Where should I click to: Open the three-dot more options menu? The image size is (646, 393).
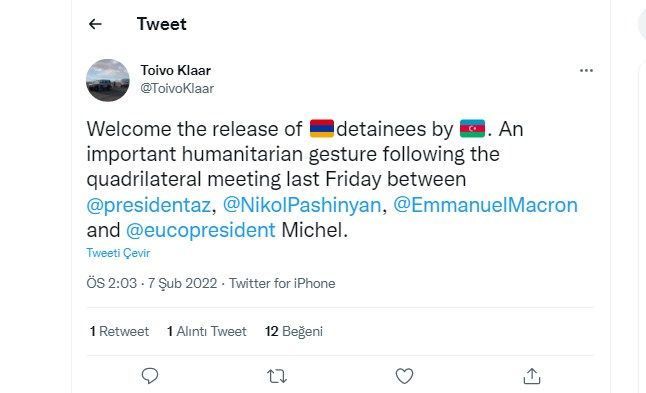[x=586, y=70]
